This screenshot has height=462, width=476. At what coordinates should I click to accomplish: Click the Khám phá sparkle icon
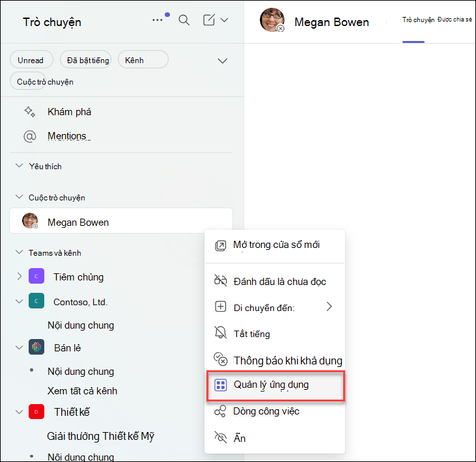click(30, 112)
